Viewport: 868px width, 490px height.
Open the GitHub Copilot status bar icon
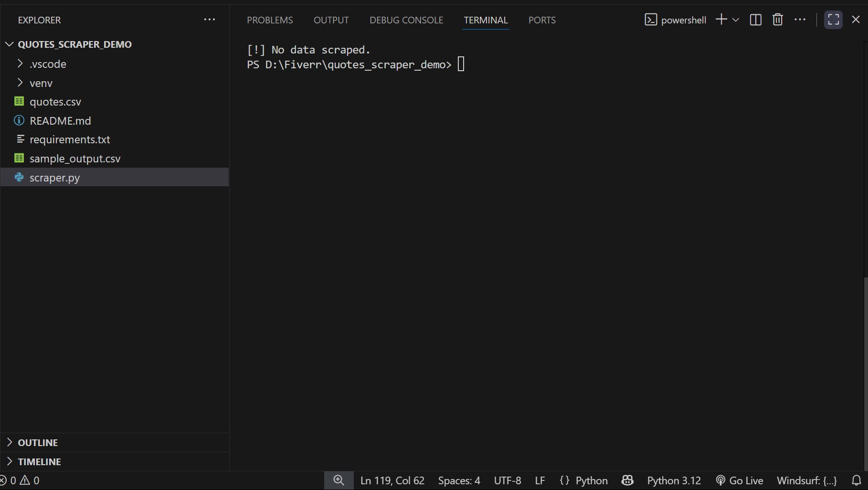click(x=627, y=480)
